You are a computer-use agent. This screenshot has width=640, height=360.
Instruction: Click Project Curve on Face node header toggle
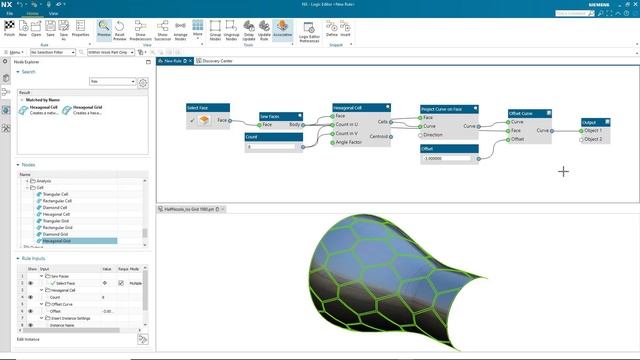click(475, 109)
